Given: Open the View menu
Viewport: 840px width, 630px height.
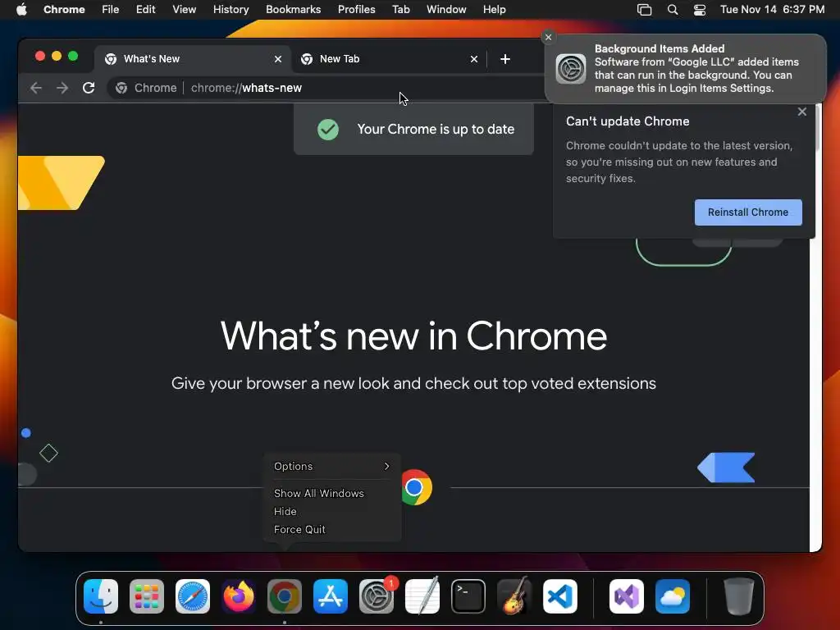Looking at the screenshot, I should 185,10.
